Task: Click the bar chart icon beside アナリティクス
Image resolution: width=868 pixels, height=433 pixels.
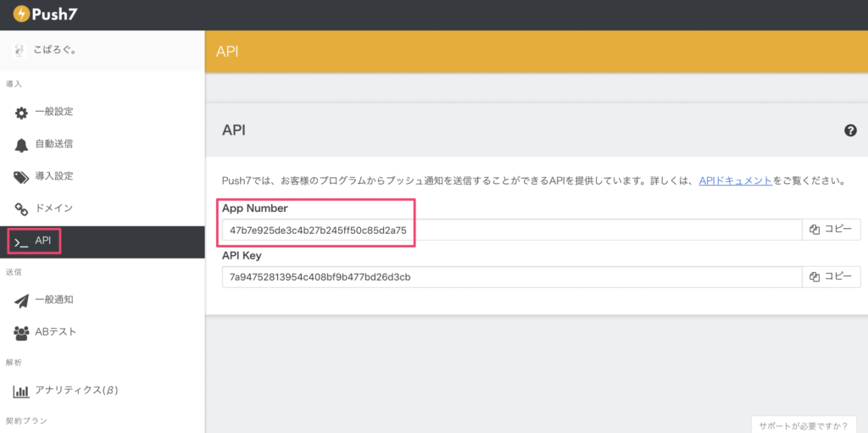Action: click(x=21, y=391)
